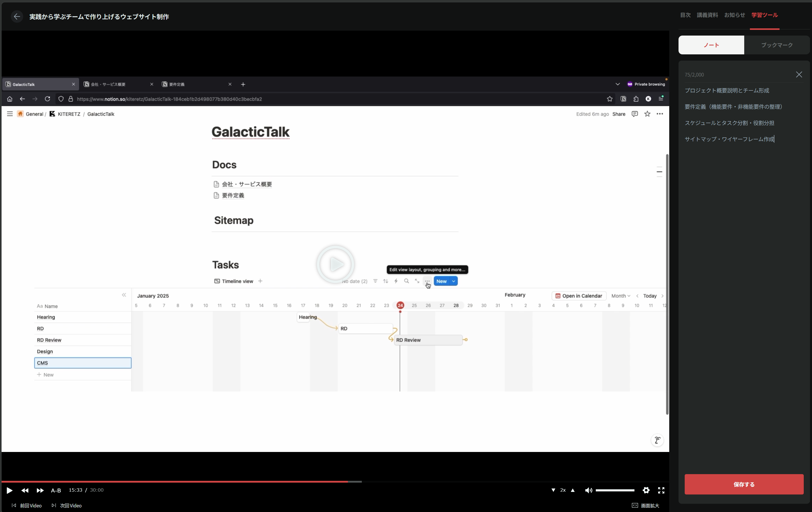Mute the video with the volume icon
The image size is (812, 512).
[x=588, y=490]
